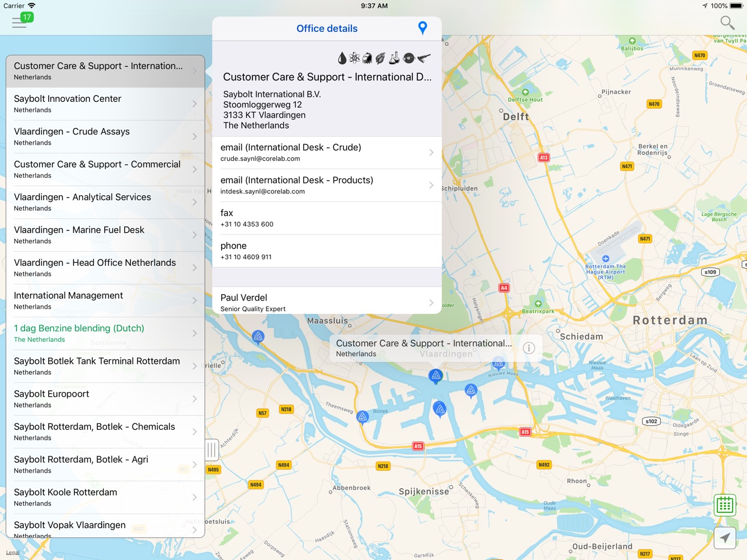This screenshot has width=747, height=560.
Task: Expand email International Desk - Crude row
Action: click(327, 152)
